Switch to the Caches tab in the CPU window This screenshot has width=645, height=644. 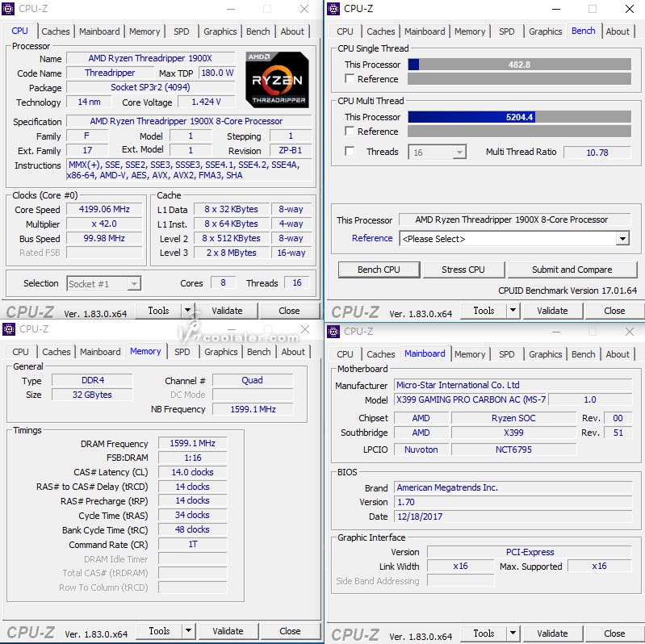pyautogui.click(x=56, y=31)
